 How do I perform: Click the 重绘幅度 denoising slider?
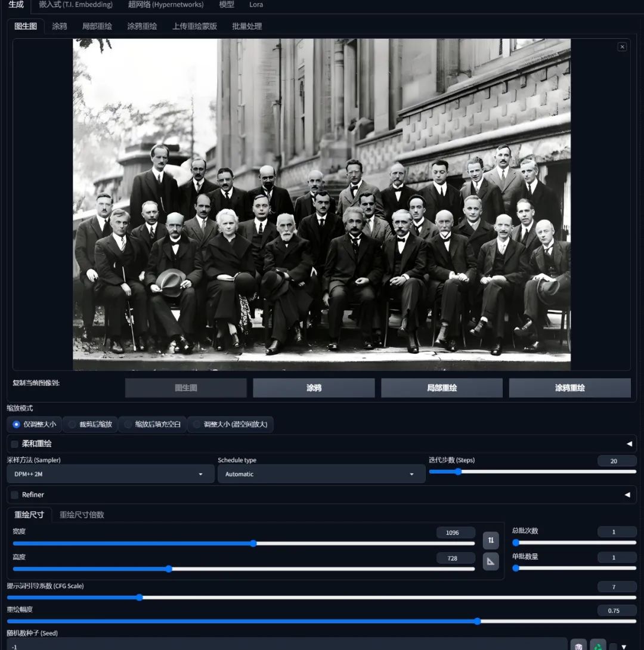click(321, 621)
